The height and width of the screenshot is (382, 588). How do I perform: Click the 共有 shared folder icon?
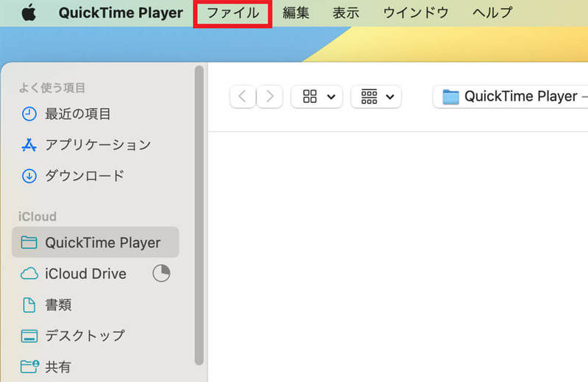coord(29,367)
